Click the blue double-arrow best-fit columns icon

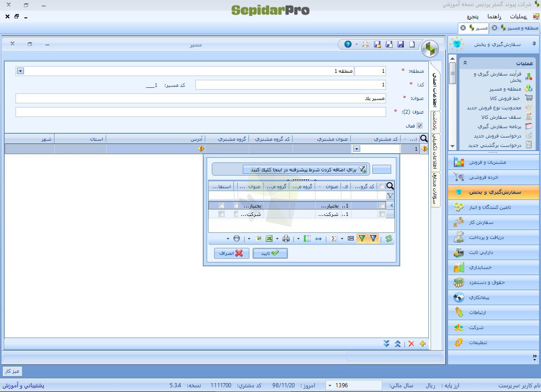point(318,238)
